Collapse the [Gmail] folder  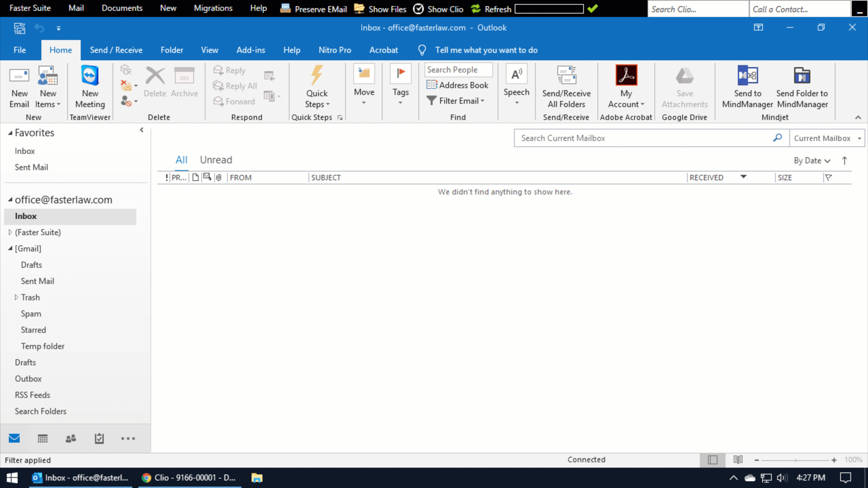(x=10, y=249)
